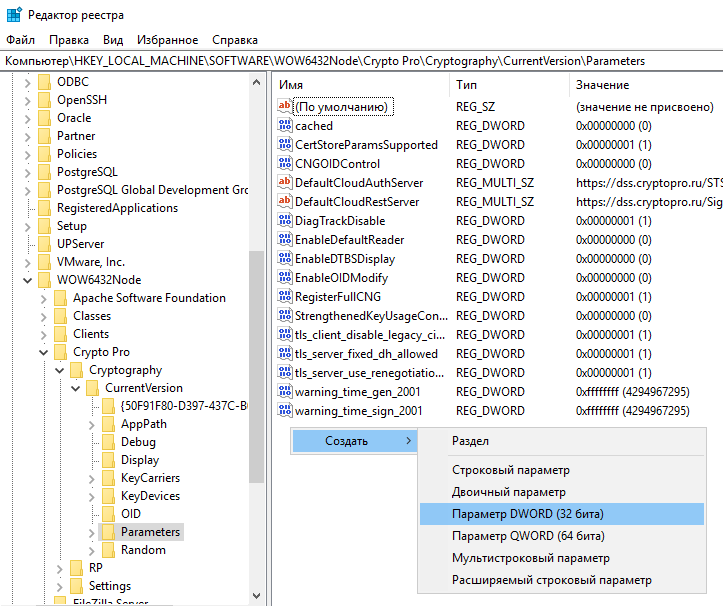The image size is (723, 606).
Task: Open the Файл menu
Action: (x=20, y=40)
